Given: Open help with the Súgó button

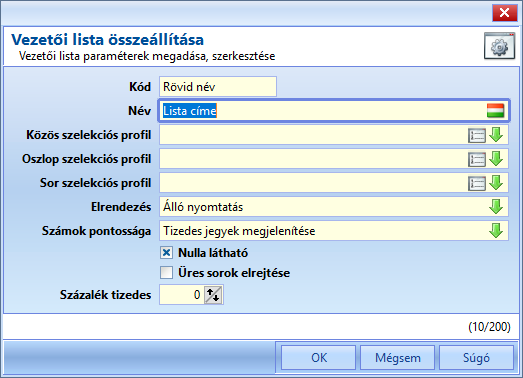Looking at the screenshot, I should point(476,358).
